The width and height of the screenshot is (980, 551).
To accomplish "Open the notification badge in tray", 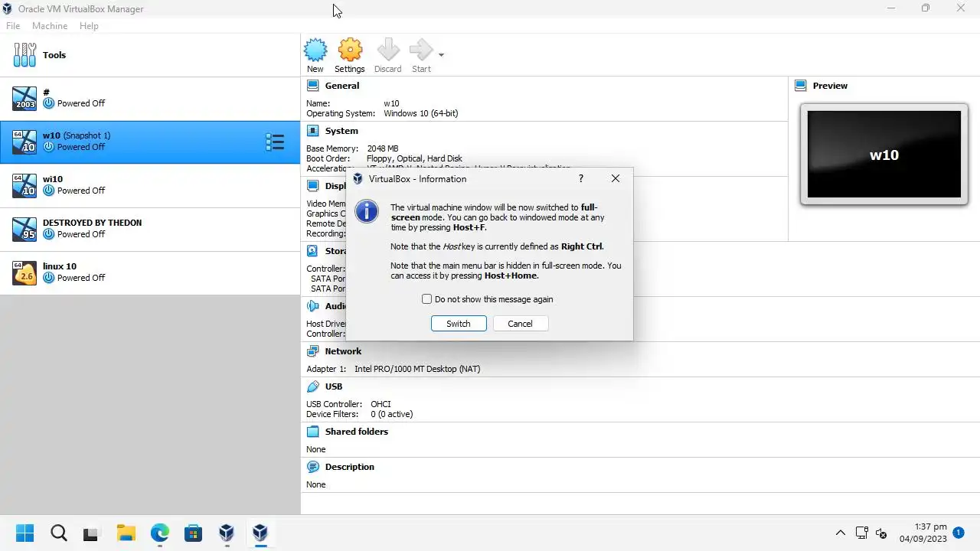I will pos(959,532).
